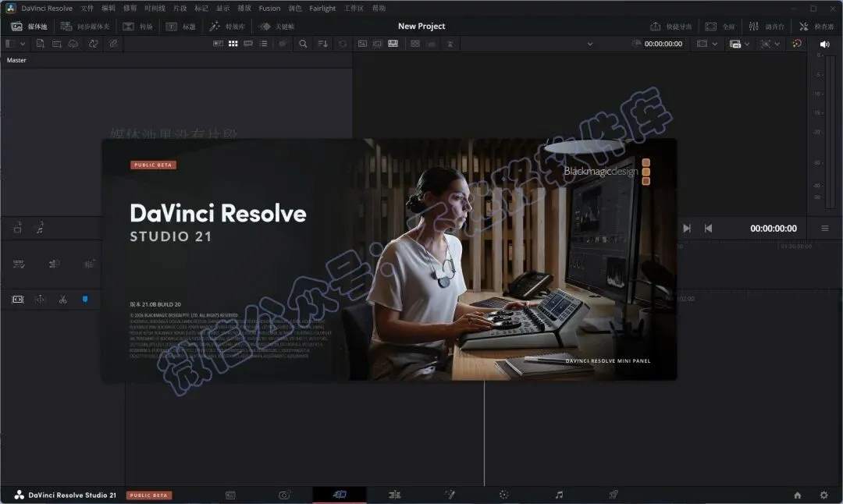This screenshot has height=504, width=843.
Task: Open the 帮助 (Help) menu
Action: pyautogui.click(x=379, y=8)
